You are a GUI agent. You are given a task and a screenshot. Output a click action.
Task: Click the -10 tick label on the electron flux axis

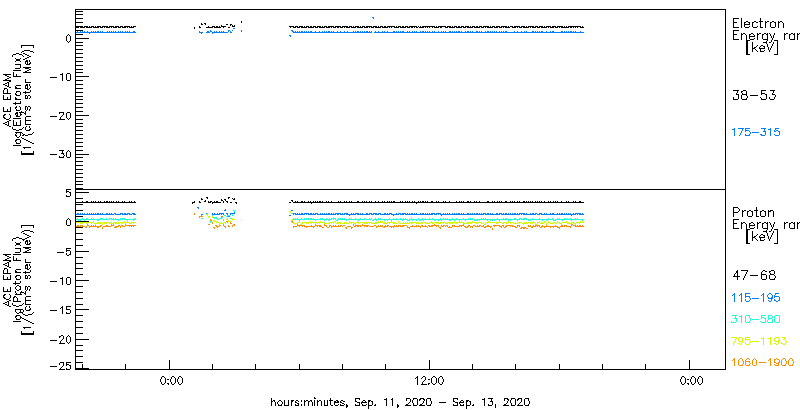[62, 76]
